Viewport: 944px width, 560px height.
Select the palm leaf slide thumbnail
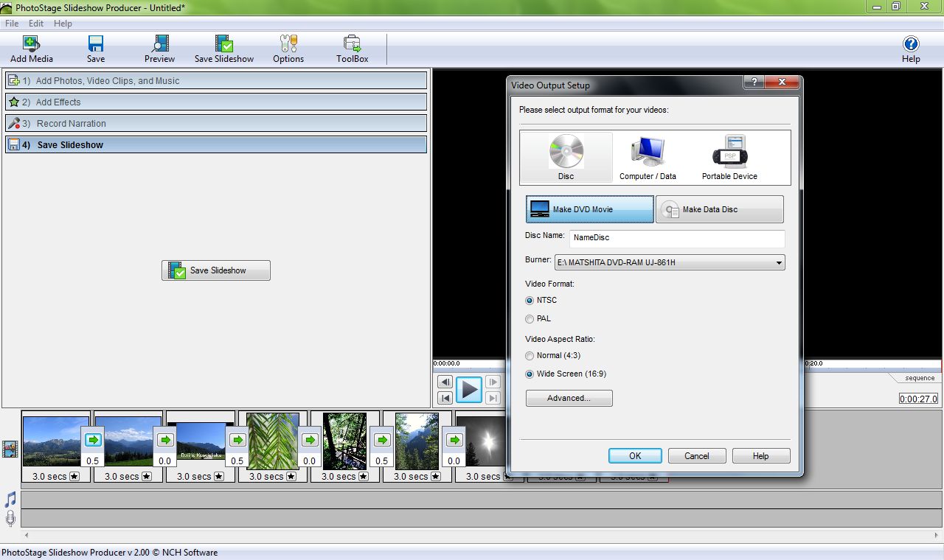(x=273, y=441)
